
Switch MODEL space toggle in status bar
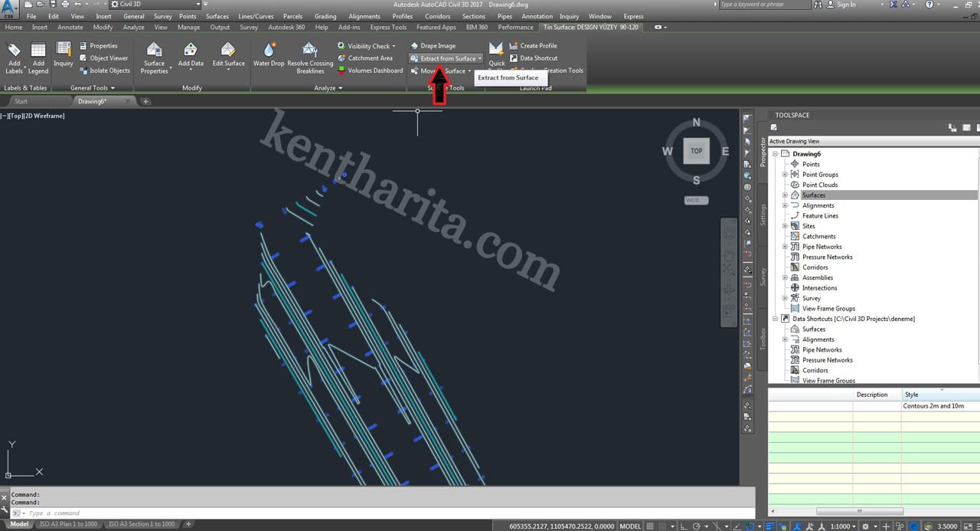point(630,526)
